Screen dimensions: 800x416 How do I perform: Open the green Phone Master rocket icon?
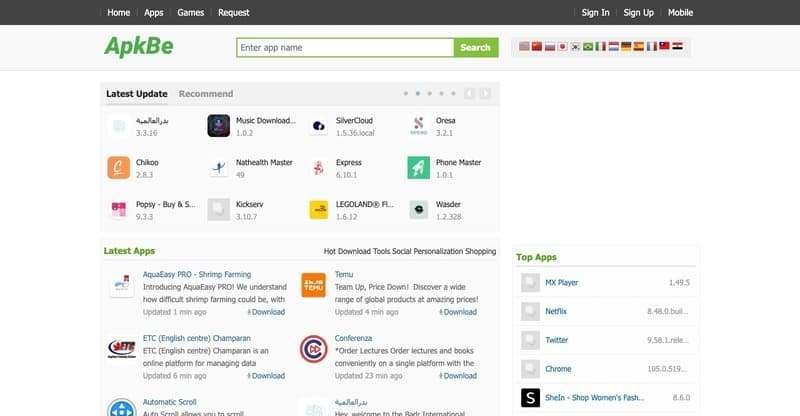tap(418, 168)
